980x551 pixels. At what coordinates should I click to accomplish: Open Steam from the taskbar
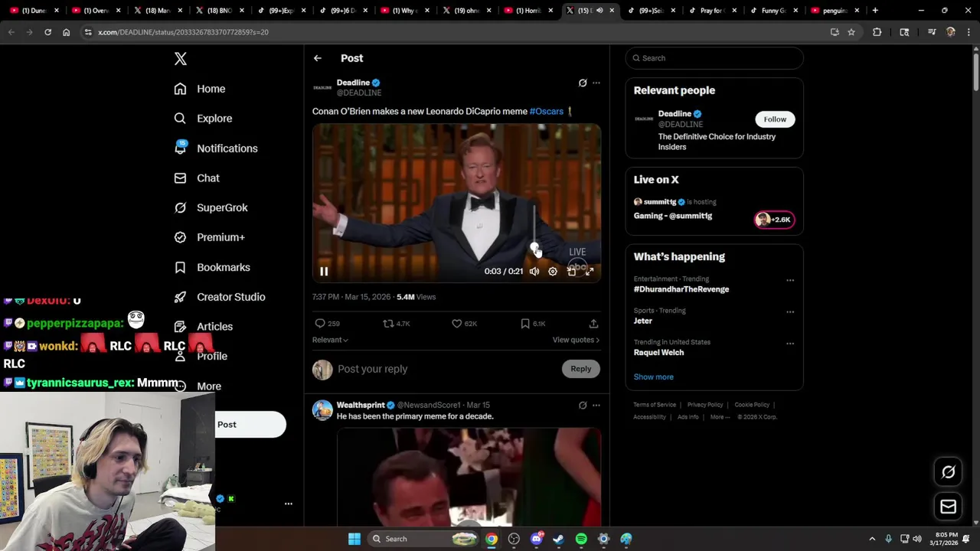coord(559,539)
